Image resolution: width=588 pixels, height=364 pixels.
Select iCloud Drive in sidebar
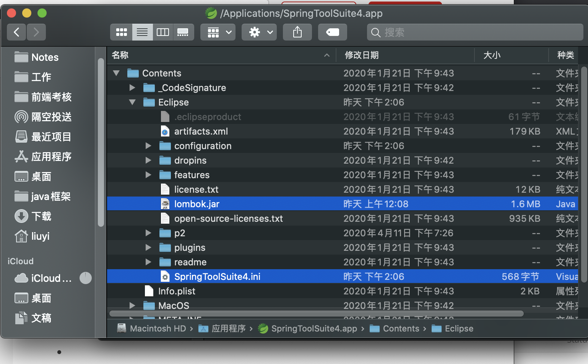click(x=43, y=278)
